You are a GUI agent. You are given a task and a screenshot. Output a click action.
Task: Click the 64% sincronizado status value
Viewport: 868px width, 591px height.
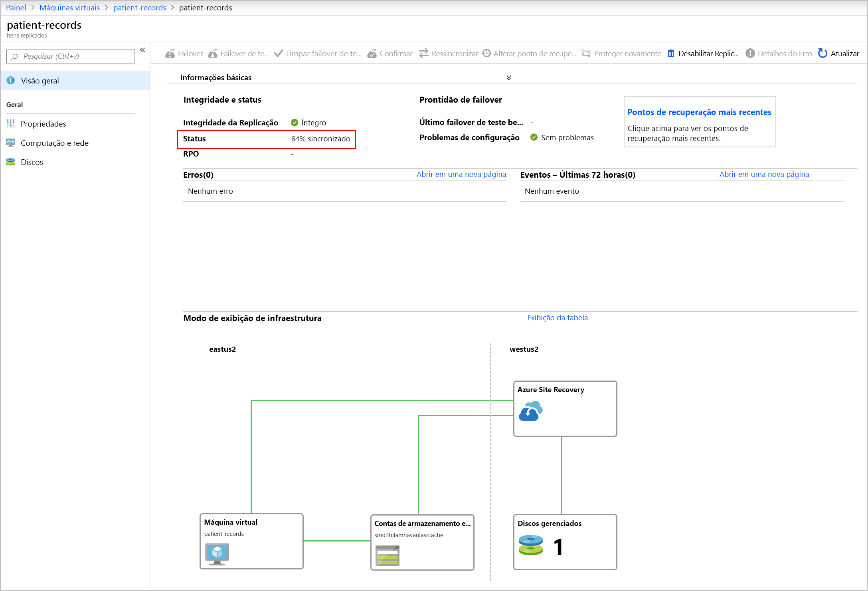(321, 139)
